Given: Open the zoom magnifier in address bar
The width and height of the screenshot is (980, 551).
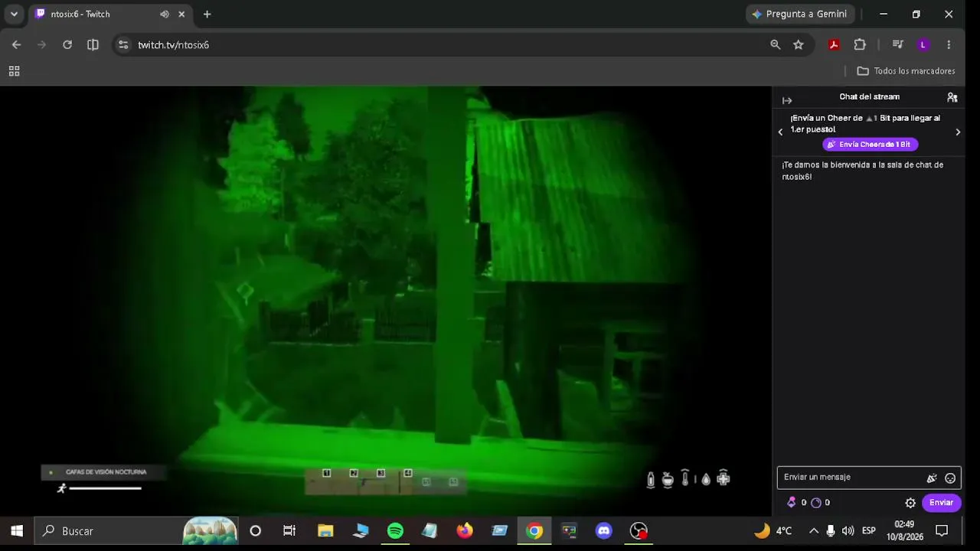Looking at the screenshot, I should coord(776,44).
